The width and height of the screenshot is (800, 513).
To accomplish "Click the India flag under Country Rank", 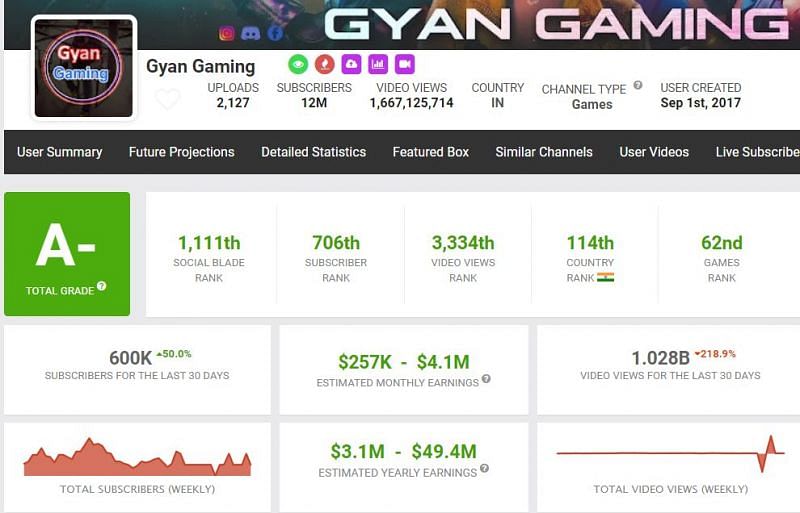I will pyautogui.click(x=606, y=278).
